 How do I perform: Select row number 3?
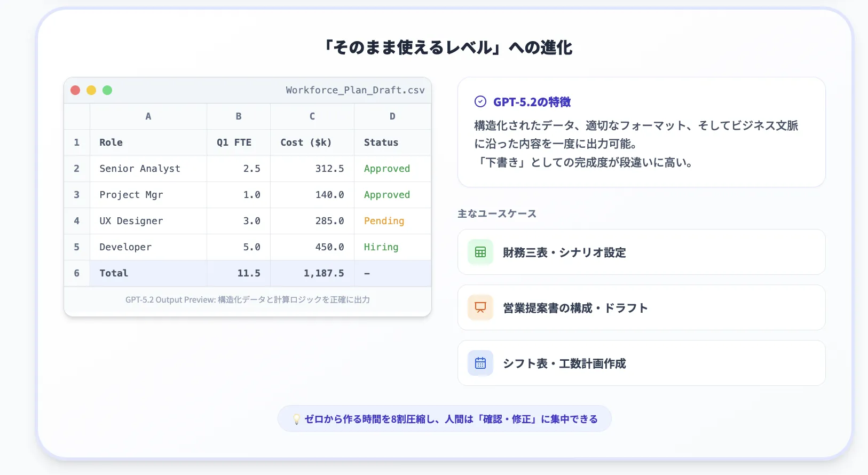[x=77, y=195]
